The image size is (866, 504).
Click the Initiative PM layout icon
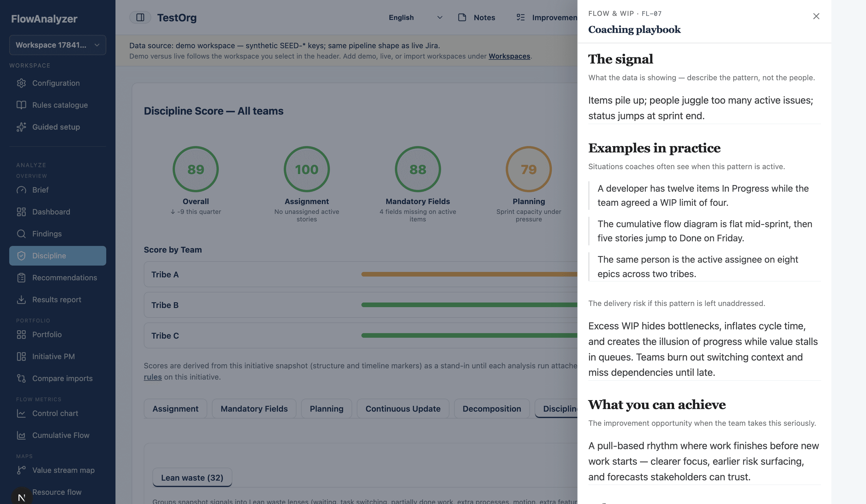point(21,356)
